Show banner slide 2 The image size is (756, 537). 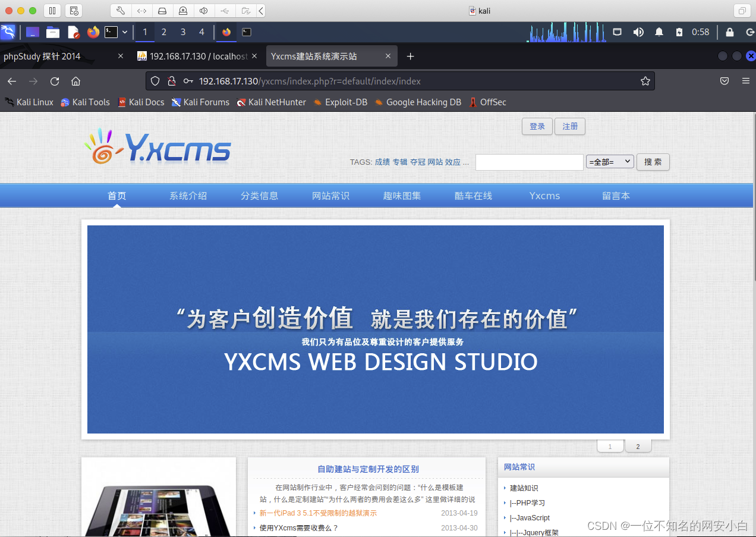(638, 447)
